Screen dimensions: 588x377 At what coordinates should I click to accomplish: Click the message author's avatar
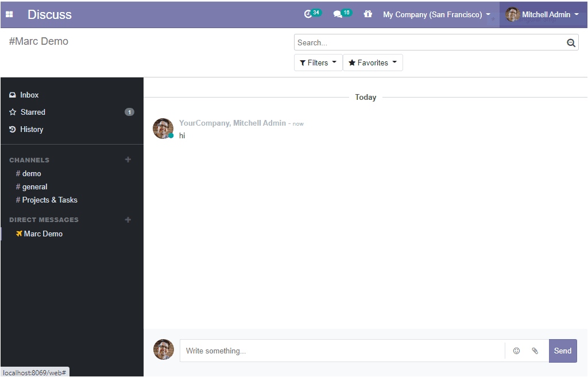[x=163, y=129]
